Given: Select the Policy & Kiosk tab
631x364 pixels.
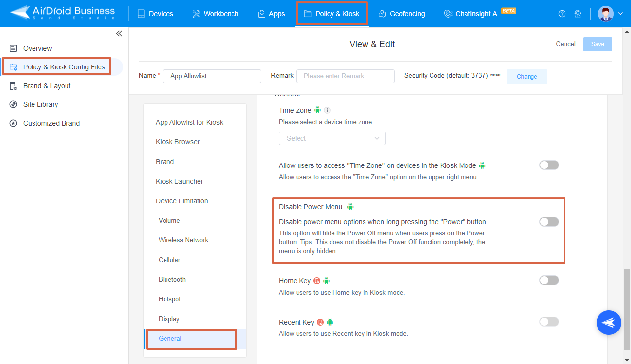Looking at the screenshot, I should [332, 14].
